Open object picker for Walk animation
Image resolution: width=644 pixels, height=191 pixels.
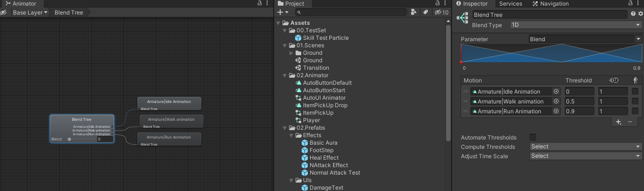pyautogui.click(x=556, y=102)
